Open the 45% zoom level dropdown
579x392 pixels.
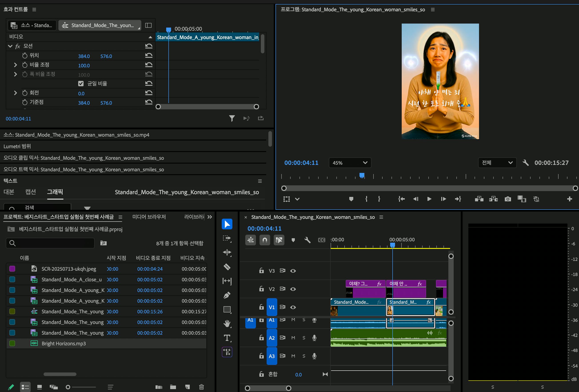pos(350,163)
